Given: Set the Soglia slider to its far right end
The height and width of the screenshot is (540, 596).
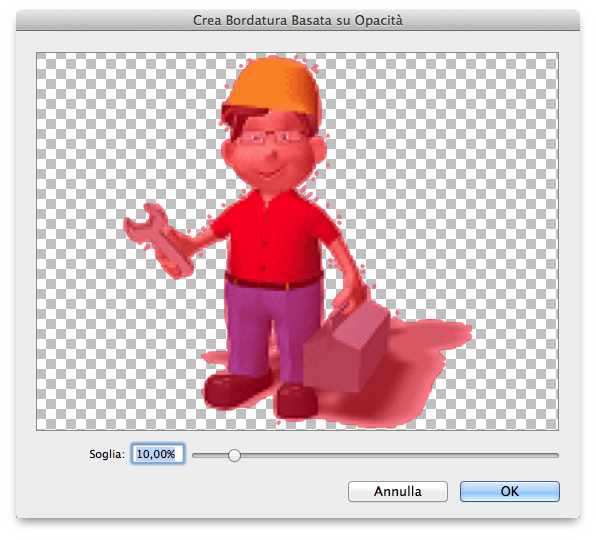Looking at the screenshot, I should pyautogui.click(x=557, y=455).
